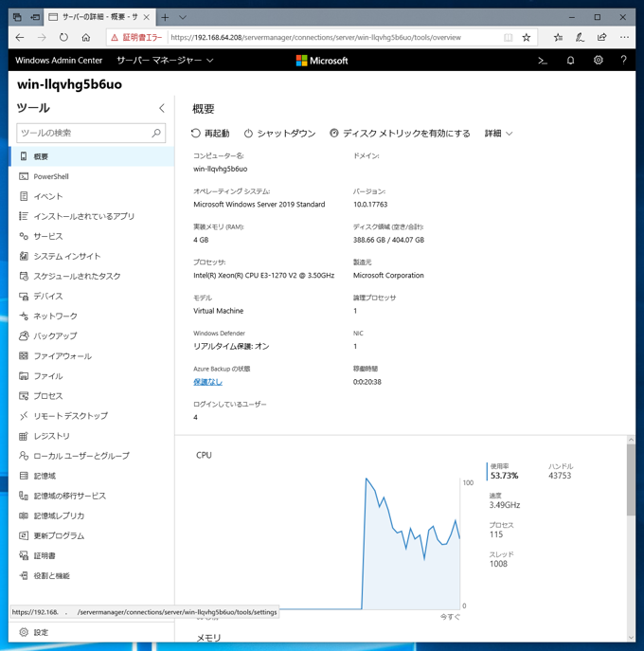Show notifications bell in header
This screenshot has height=651, width=644.
[570, 61]
